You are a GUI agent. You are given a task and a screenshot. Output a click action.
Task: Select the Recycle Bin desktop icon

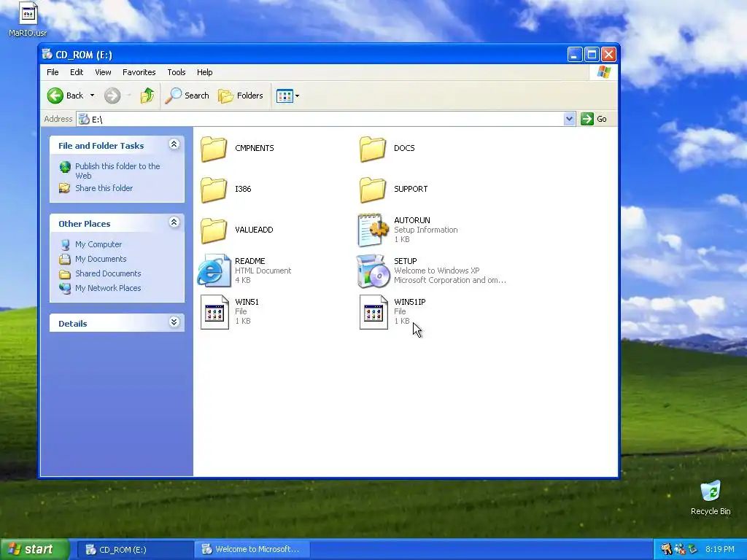pos(711,498)
